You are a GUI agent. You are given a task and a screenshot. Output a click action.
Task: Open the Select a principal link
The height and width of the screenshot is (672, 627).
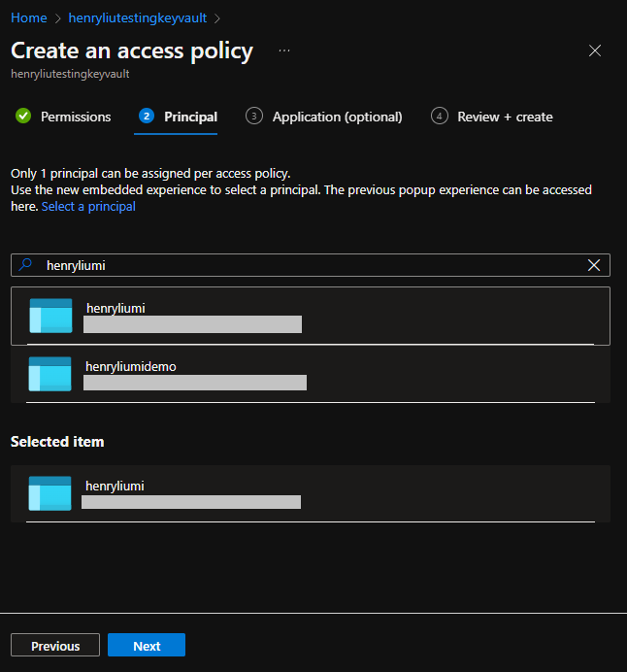pyautogui.click(x=88, y=207)
